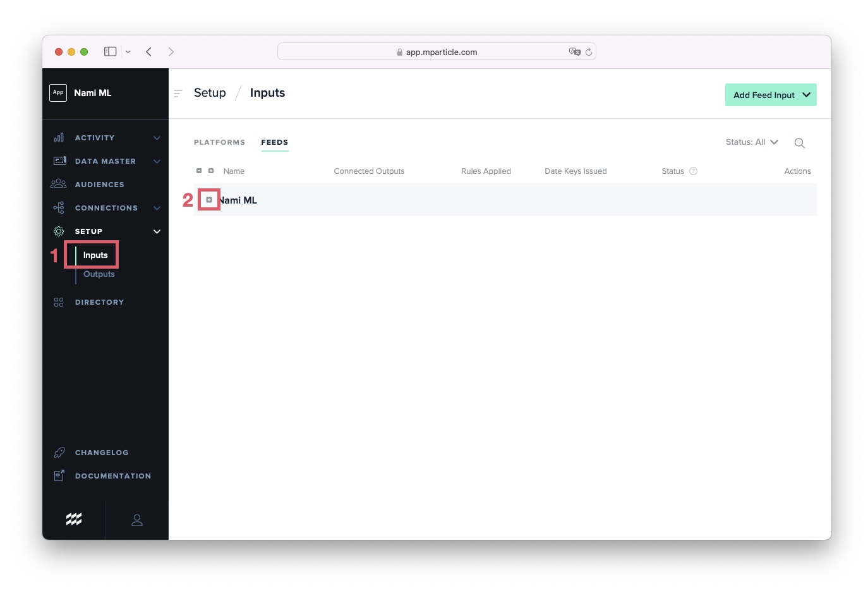Image resolution: width=868 pixels, height=610 pixels.
Task: Click the Activity label in sidebar
Action: [x=95, y=138]
